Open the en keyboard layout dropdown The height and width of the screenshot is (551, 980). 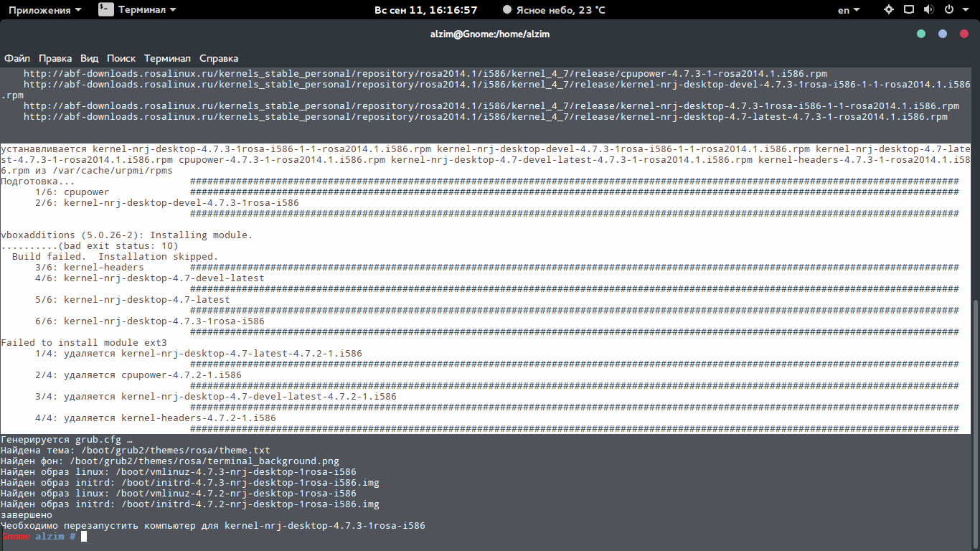click(x=849, y=10)
